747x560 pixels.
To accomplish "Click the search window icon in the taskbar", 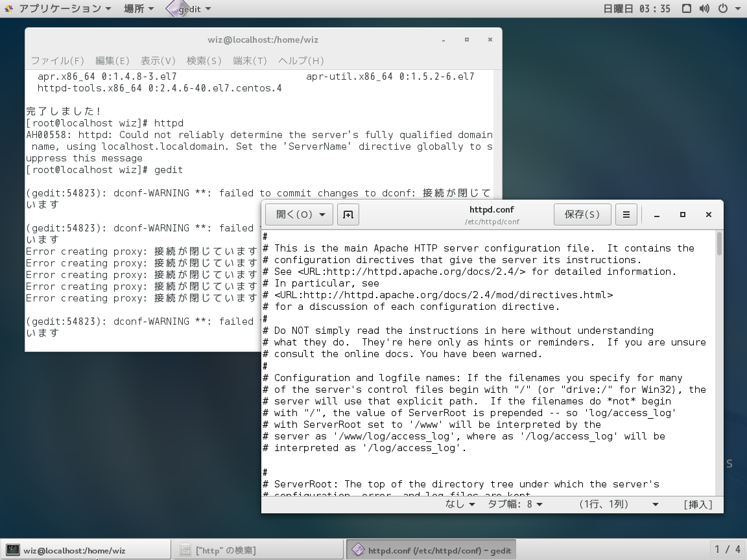I will click(185, 550).
